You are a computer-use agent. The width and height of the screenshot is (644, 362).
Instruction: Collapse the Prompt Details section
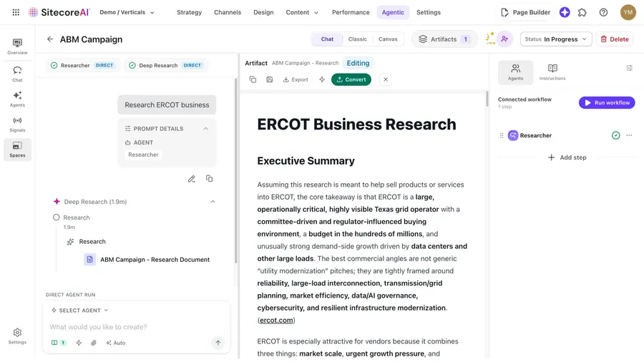tap(206, 129)
